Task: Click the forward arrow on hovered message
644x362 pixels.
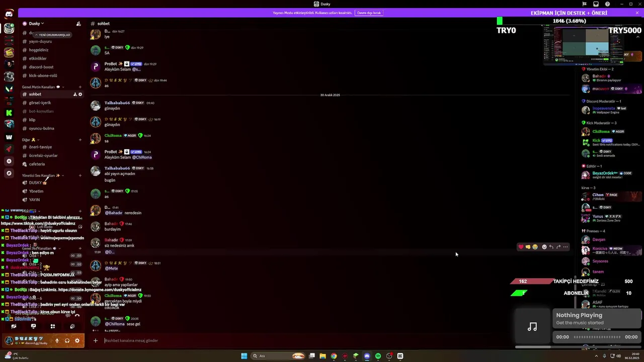Action: 558,247
